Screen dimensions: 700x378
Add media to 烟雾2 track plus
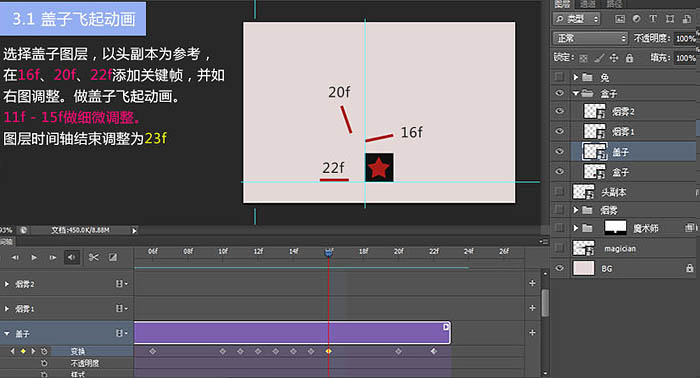[532, 283]
